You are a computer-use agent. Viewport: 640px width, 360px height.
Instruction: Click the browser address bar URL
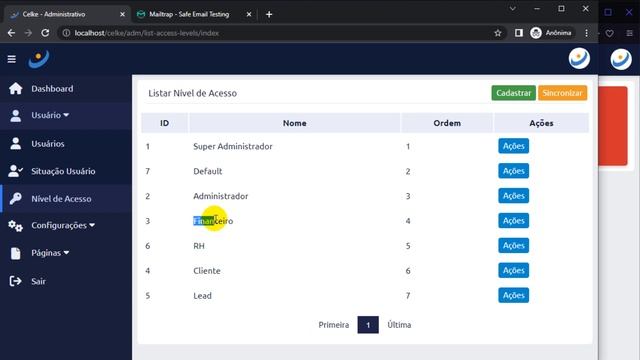pyautogui.click(x=147, y=33)
